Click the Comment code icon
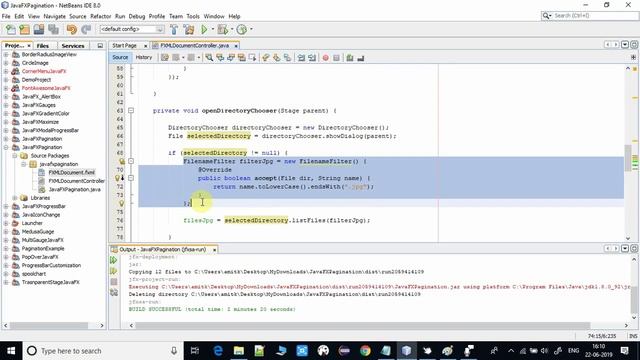The height and width of the screenshot is (360, 640). coord(350,58)
